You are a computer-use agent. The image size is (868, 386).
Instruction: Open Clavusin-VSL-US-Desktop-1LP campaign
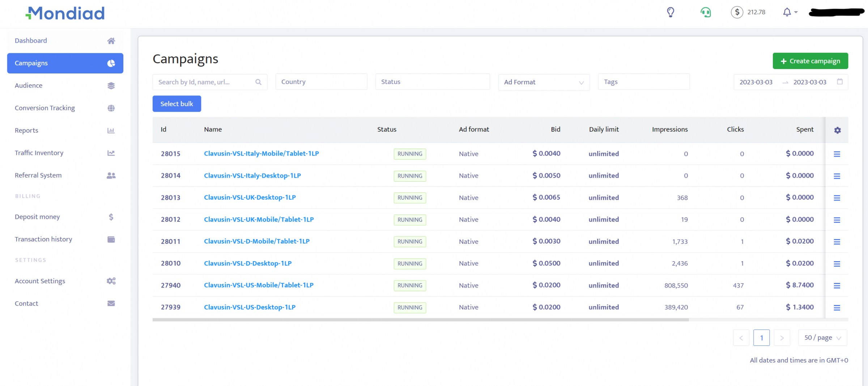pos(250,307)
